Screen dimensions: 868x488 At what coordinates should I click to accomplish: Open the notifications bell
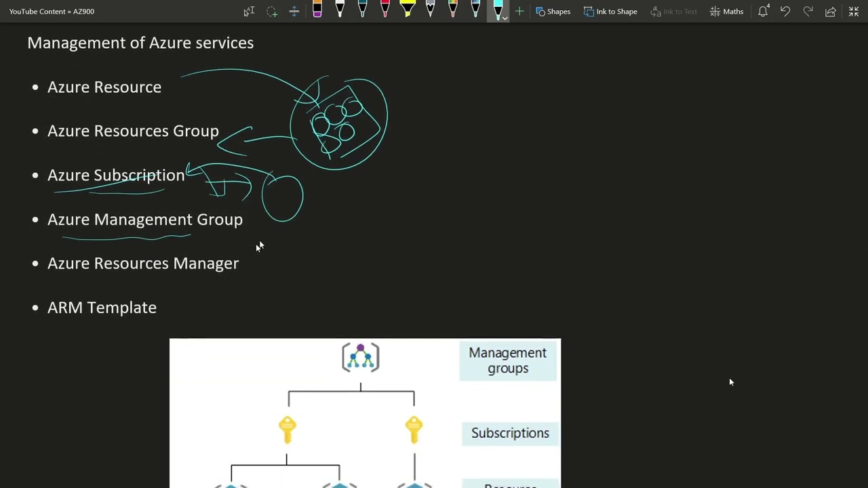(x=763, y=12)
